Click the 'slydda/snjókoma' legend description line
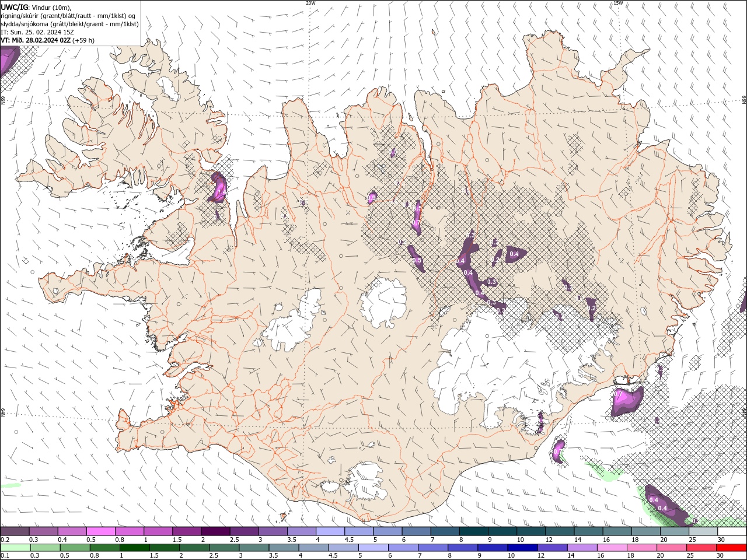This screenshot has width=747, height=560. click(69, 24)
